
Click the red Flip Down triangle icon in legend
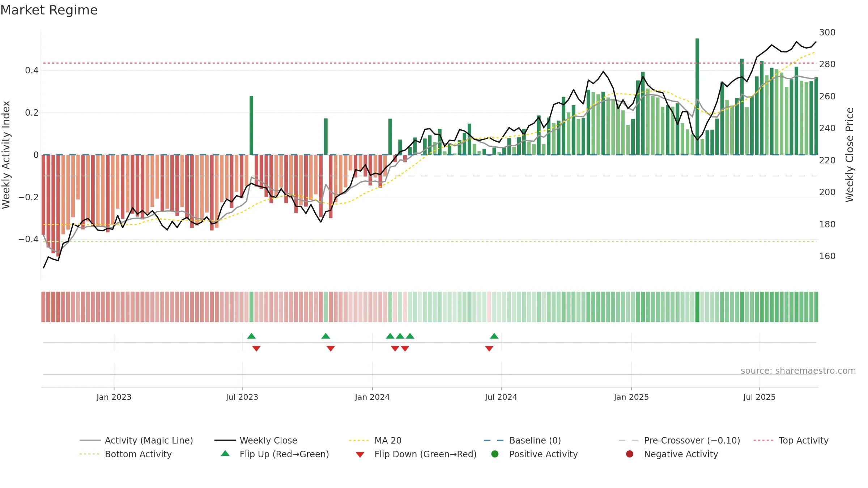click(360, 455)
